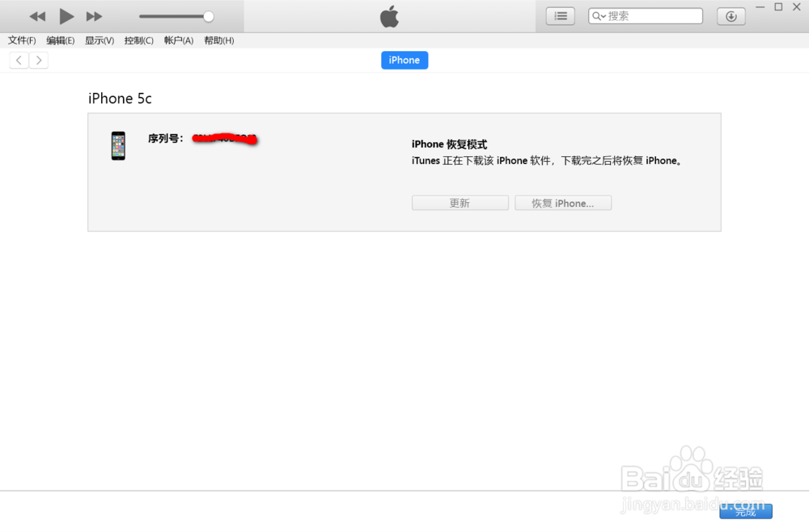Click the 完成 button at bottom right
The image size is (809, 532).
pyautogui.click(x=745, y=511)
